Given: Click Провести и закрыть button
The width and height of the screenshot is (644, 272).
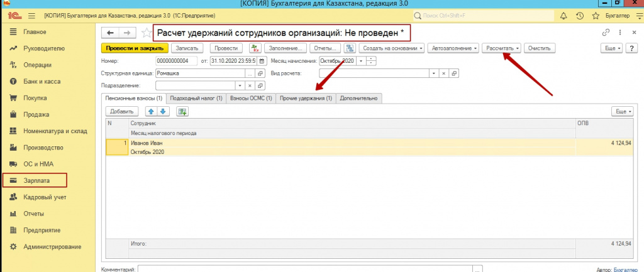Looking at the screenshot, I should [135, 48].
